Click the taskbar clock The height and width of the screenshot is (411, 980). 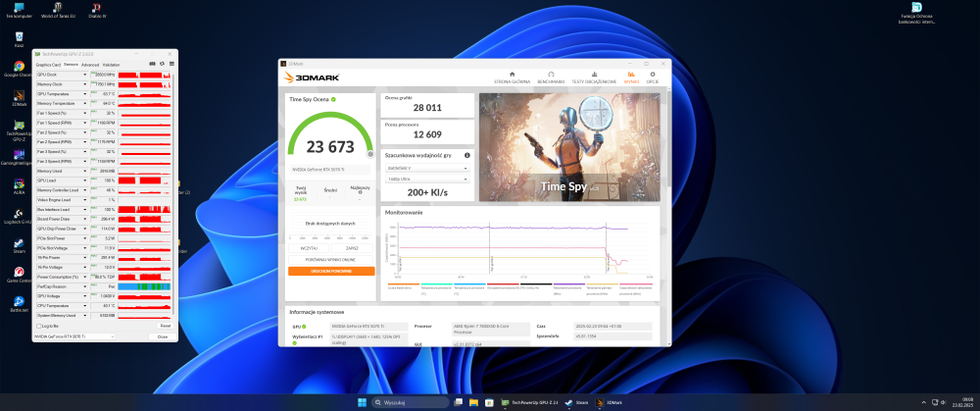965,402
